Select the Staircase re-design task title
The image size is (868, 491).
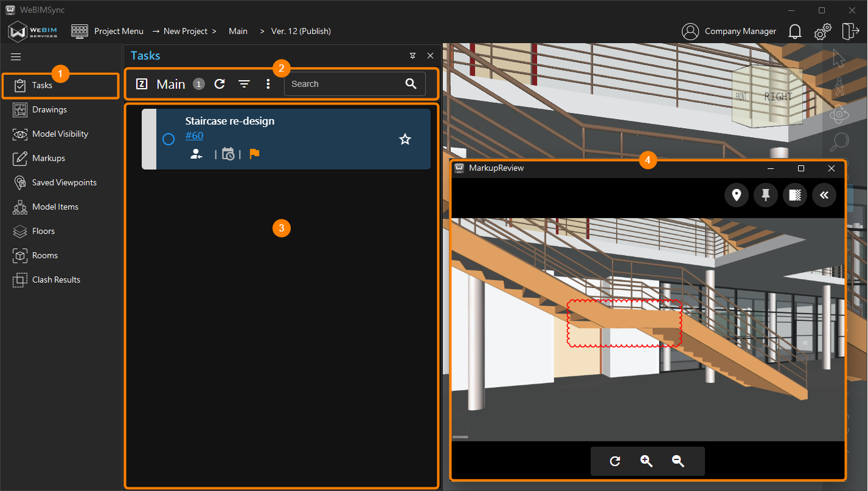(x=230, y=121)
